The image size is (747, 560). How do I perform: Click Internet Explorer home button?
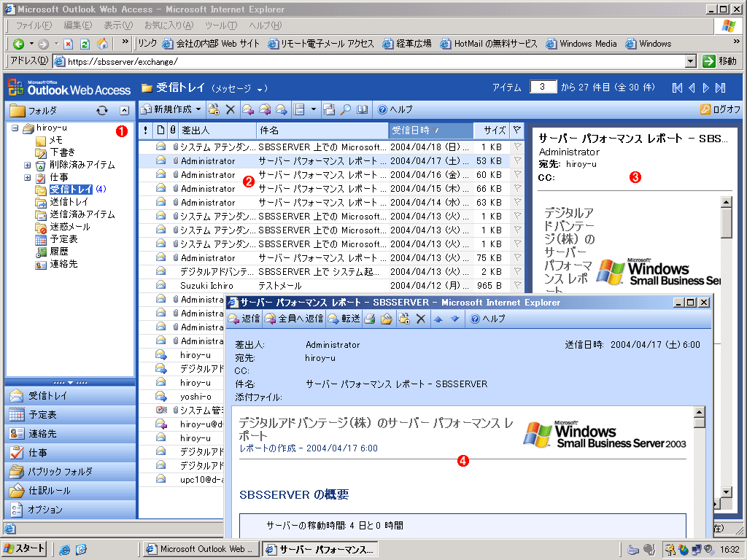[x=102, y=44]
